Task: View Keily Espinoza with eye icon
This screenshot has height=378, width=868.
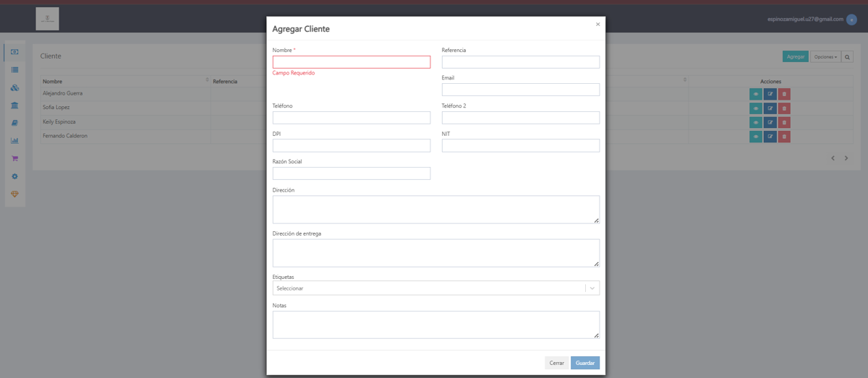Action: click(x=756, y=122)
